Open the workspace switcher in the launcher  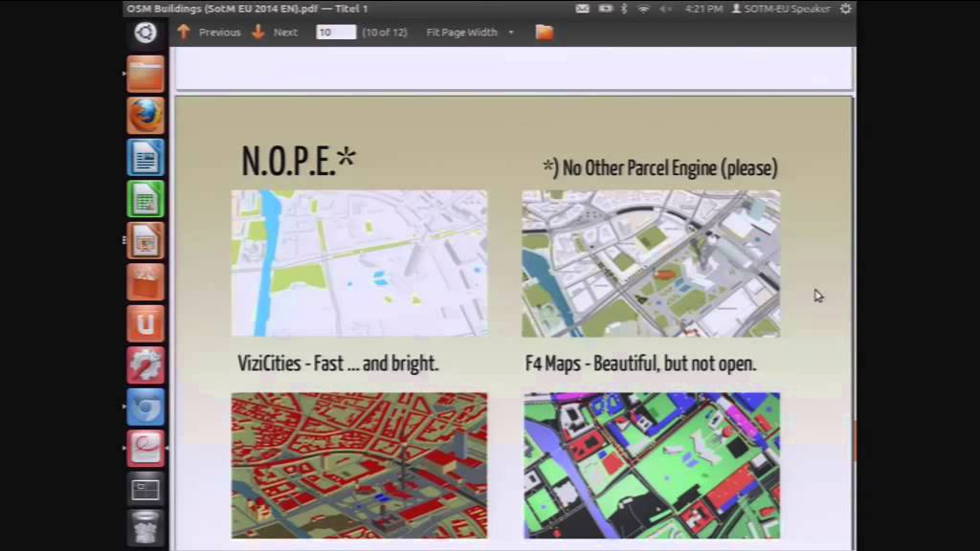[145, 490]
